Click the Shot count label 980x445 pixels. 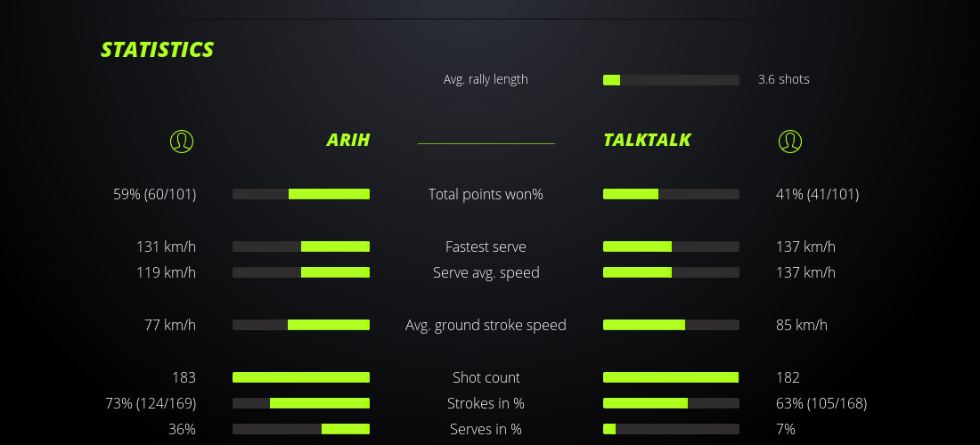(x=486, y=377)
